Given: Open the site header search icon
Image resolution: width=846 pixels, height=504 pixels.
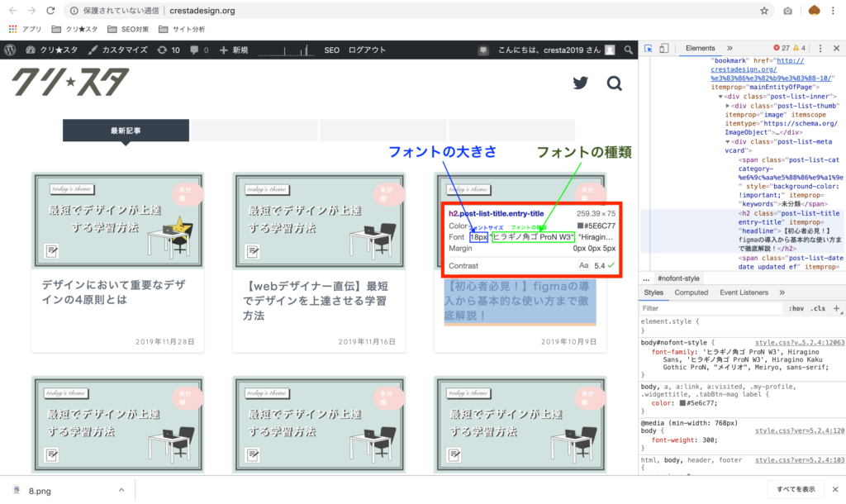Looking at the screenshot, I should (x=614, y=83).
